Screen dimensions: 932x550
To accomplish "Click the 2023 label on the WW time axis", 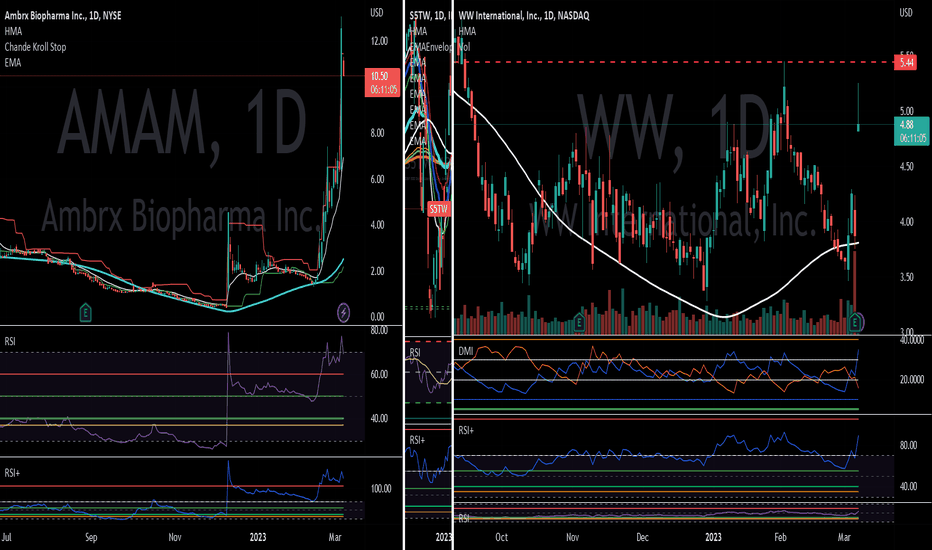I will [x=713, y=538].
